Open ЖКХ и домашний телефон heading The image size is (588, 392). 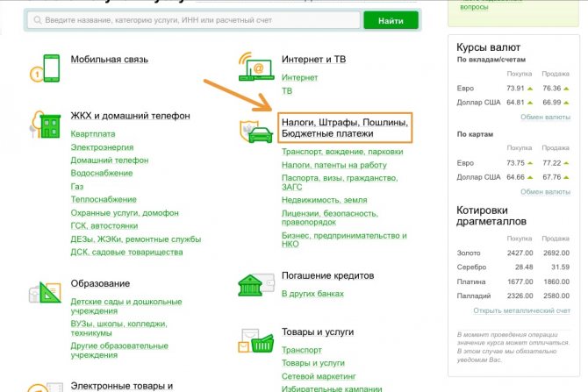coord(131,116)
